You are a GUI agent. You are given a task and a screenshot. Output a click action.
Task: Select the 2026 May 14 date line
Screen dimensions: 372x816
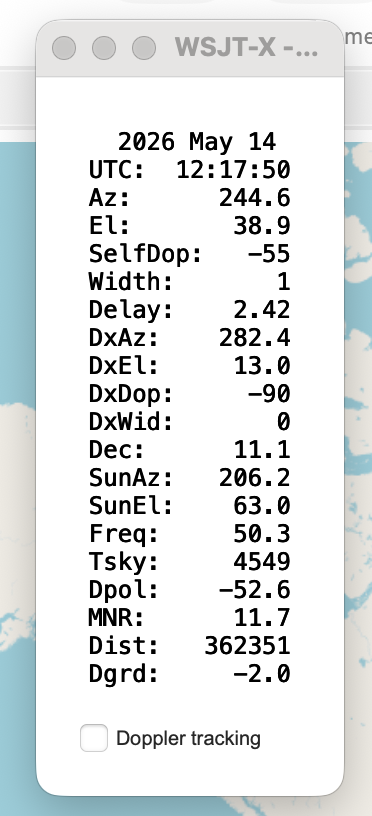pyautogui.click(x=197, y=142)
